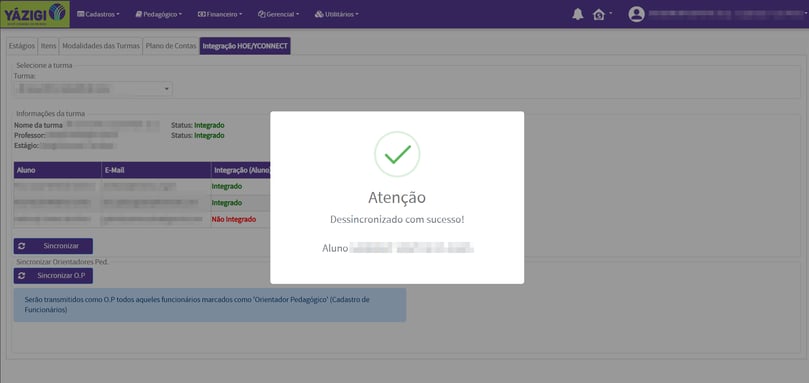Image resolution: width=809 pixels, height=383 pixels.
Task: Click the refresh icon on the Sincronizar O.P button
Action: tap(21, 276)
